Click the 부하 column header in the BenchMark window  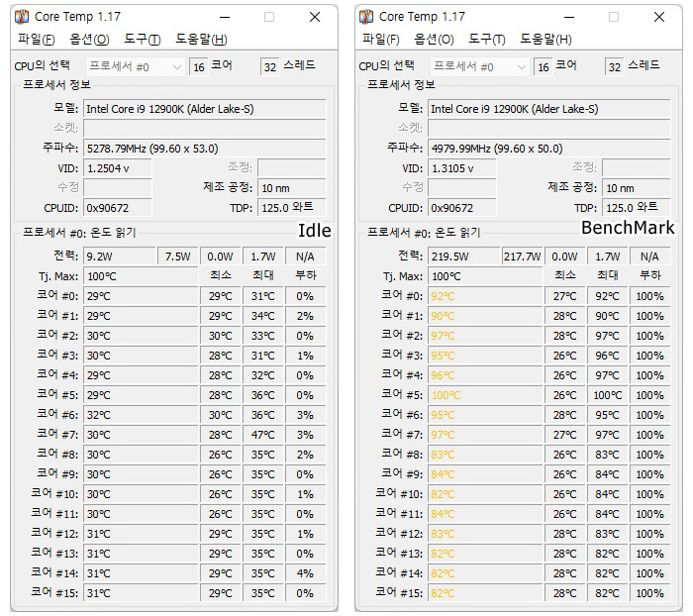(x=650, y=275)
